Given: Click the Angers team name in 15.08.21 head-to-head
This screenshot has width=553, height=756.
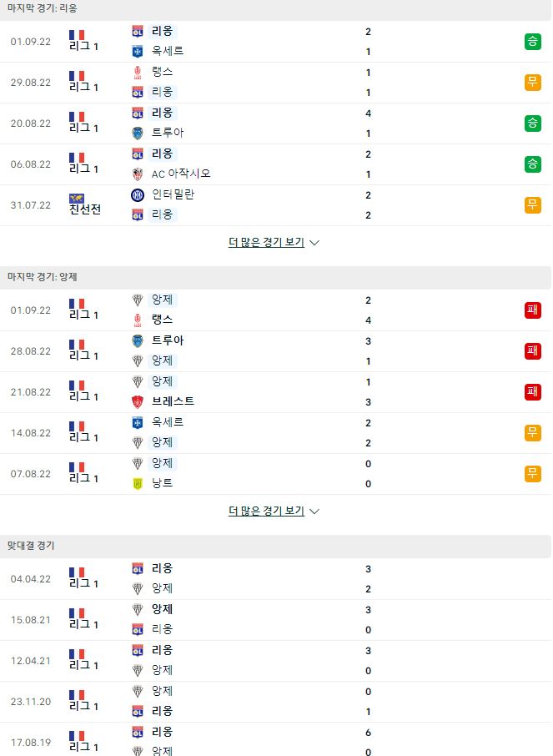Looking at the screenshot, I should (162, 609).
